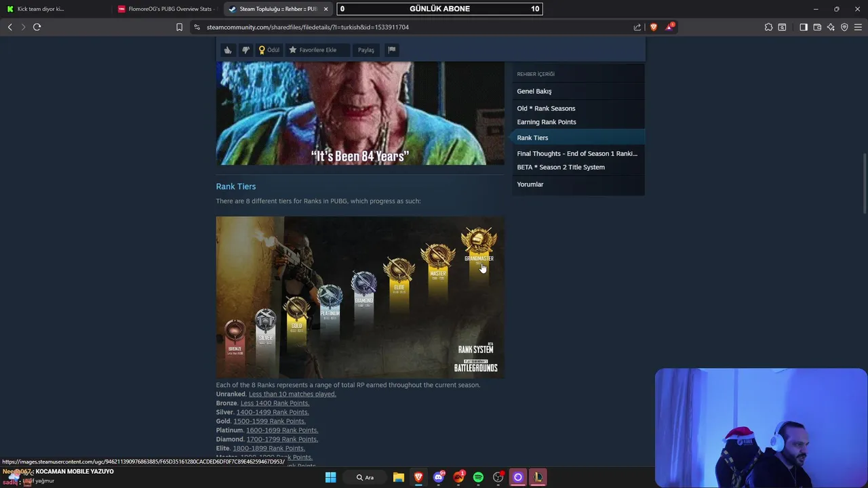Open Spotify from the taskbar

[478, 477]
